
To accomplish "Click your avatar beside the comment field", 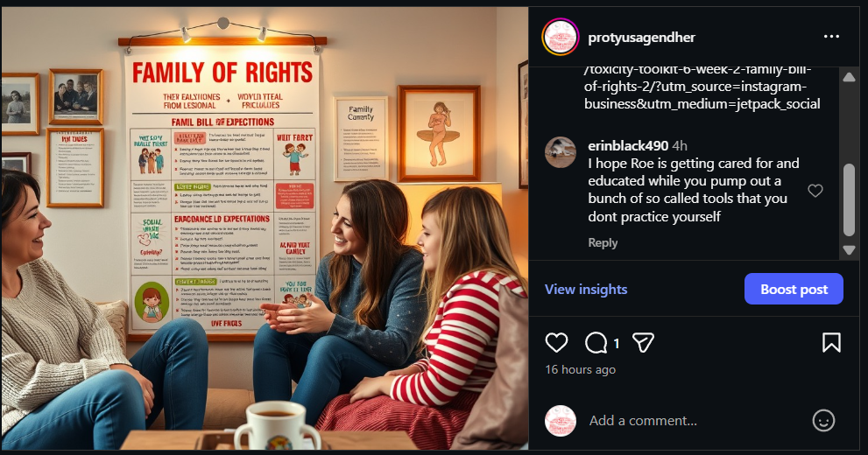I will tap(561, 421).
